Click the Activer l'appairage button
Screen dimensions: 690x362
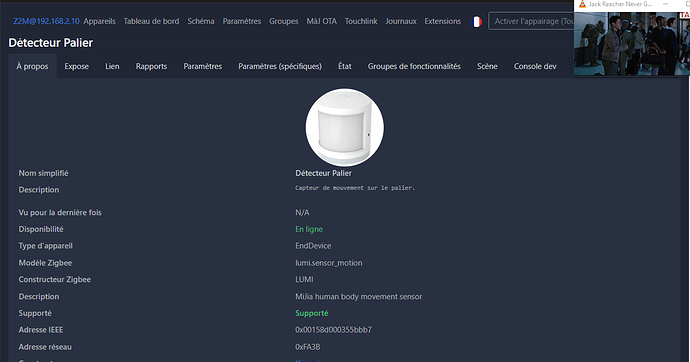531,21
